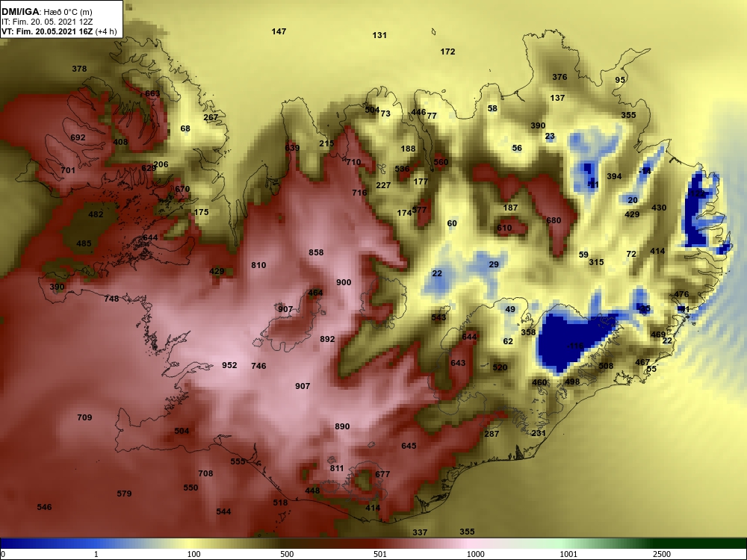Click the map value 811
Screen dimensions: 747x560
click(x=336, y=468)
